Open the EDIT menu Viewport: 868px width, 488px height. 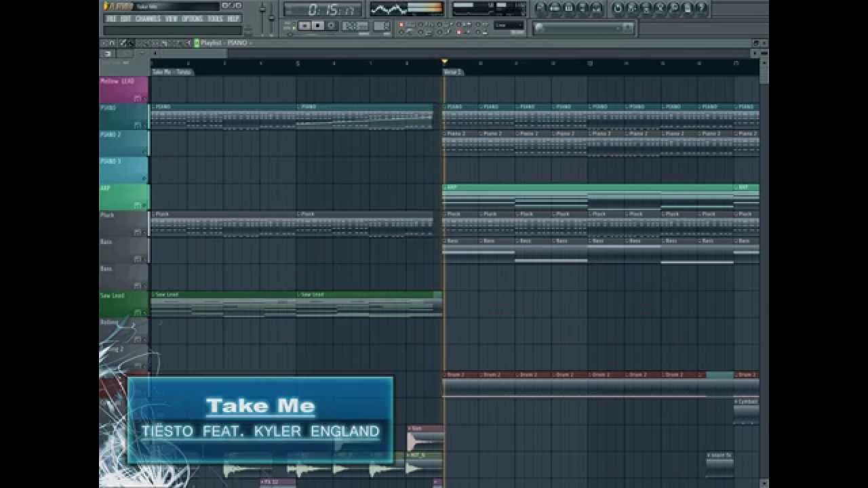point(125,18)
